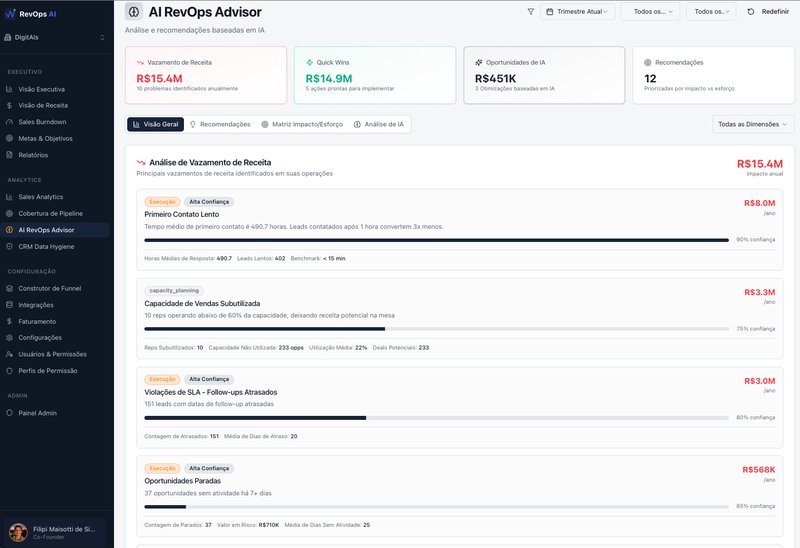The image size is (800, 548).
Task: Open the second Todos os... filter dropdown
Action: (x=711, y=12)
